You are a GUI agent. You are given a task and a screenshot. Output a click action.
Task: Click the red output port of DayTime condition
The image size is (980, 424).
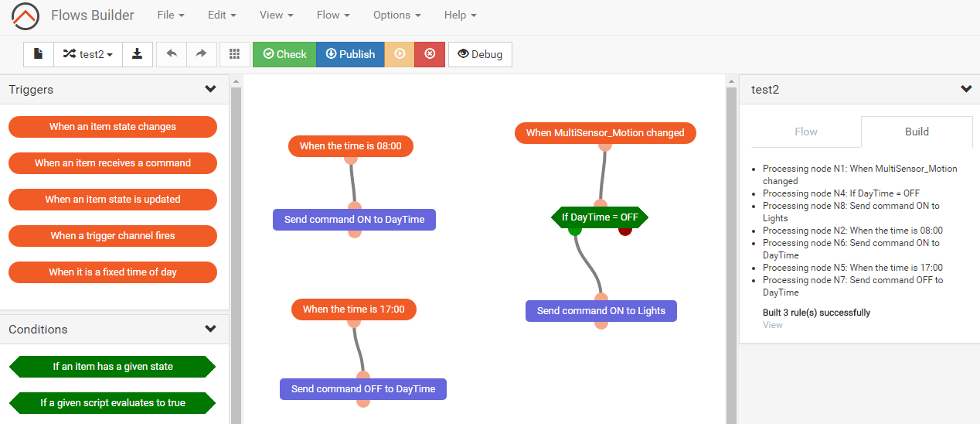click(625, 230)
